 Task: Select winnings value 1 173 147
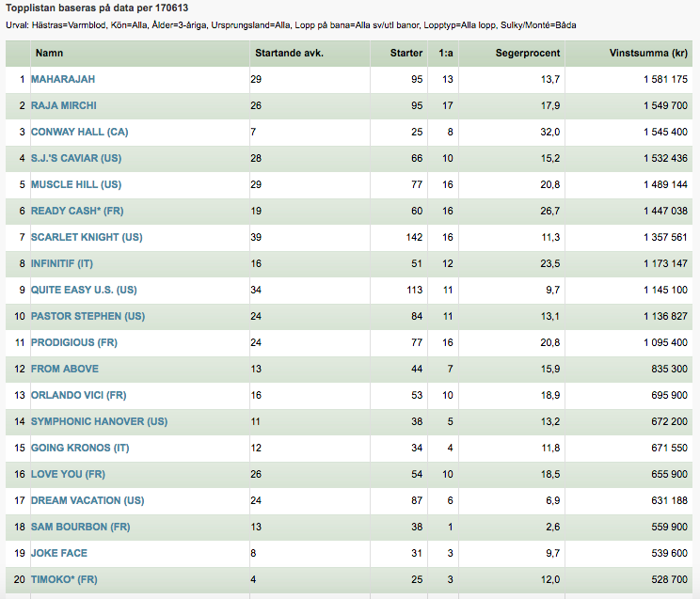pos(665,264)
